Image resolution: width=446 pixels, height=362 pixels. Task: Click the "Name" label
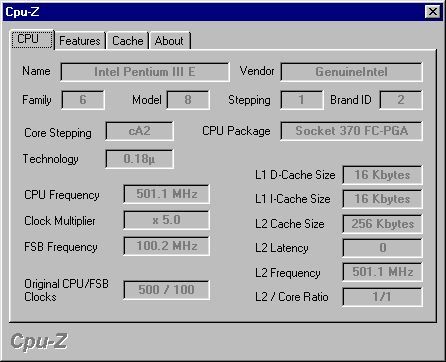click(x=36, y=71)
